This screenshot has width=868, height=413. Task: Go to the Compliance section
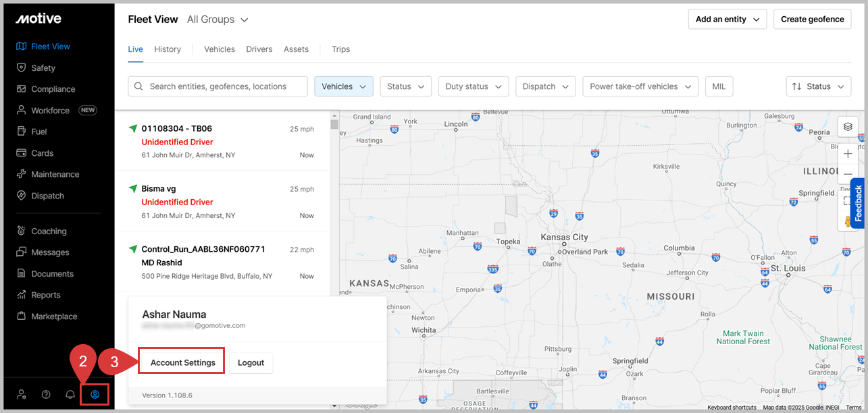pyautogui.click(x=45, y=89)
